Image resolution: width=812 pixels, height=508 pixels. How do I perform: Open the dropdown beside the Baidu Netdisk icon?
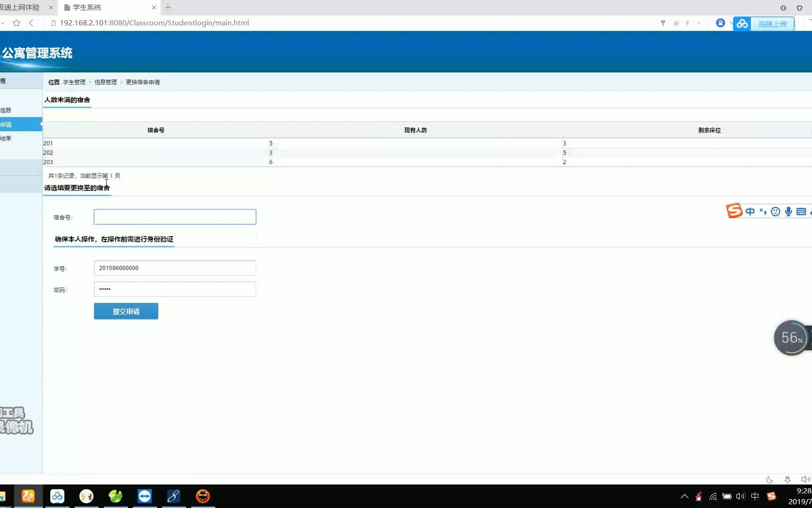click(732, 23)
